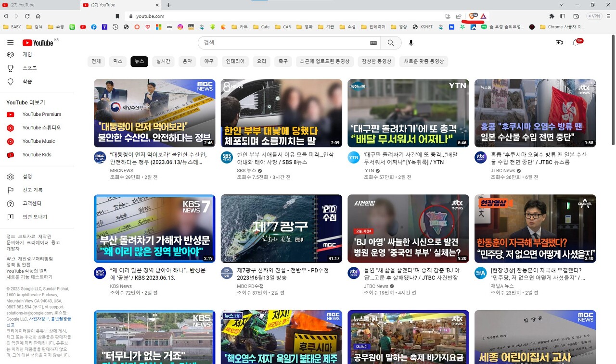This screenshot has width=616, height=364.
Task: Click the YouTube logo home link
Action: coord(38,43)
